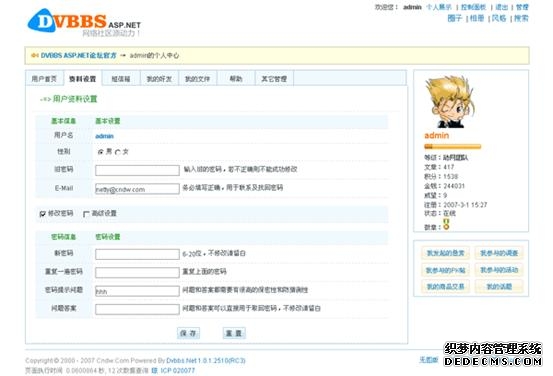Open the 风格 link

click(499, 18)
